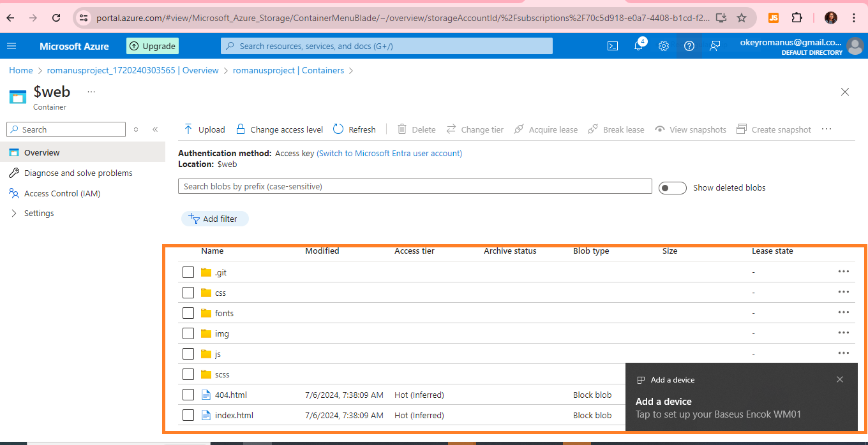
Task: Click Switch to Microsoft Entra user account
Action: click(x=389, y=153)
